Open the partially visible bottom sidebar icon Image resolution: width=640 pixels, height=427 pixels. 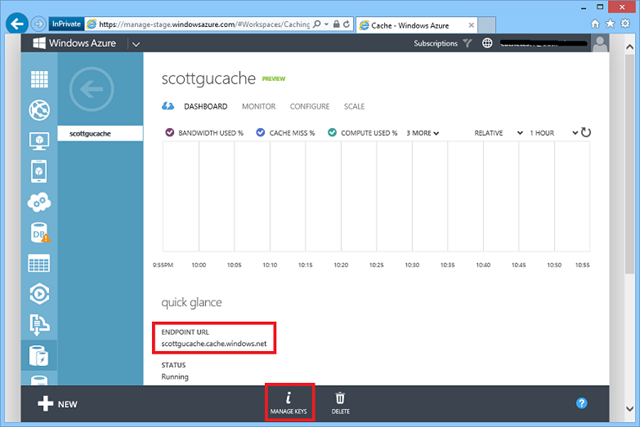pos(39,380)
